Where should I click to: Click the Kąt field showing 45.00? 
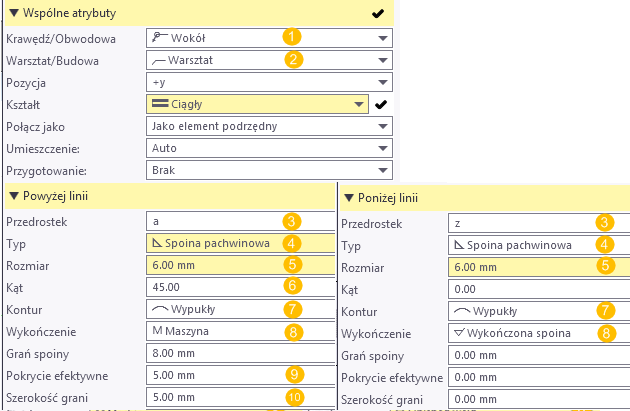[238, 287]
